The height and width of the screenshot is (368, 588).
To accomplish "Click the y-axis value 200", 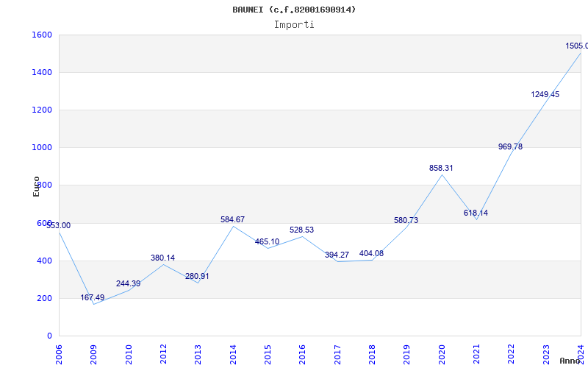I will 44,298.
